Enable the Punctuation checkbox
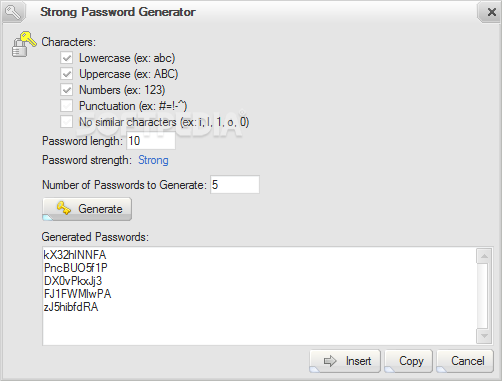 67,106
